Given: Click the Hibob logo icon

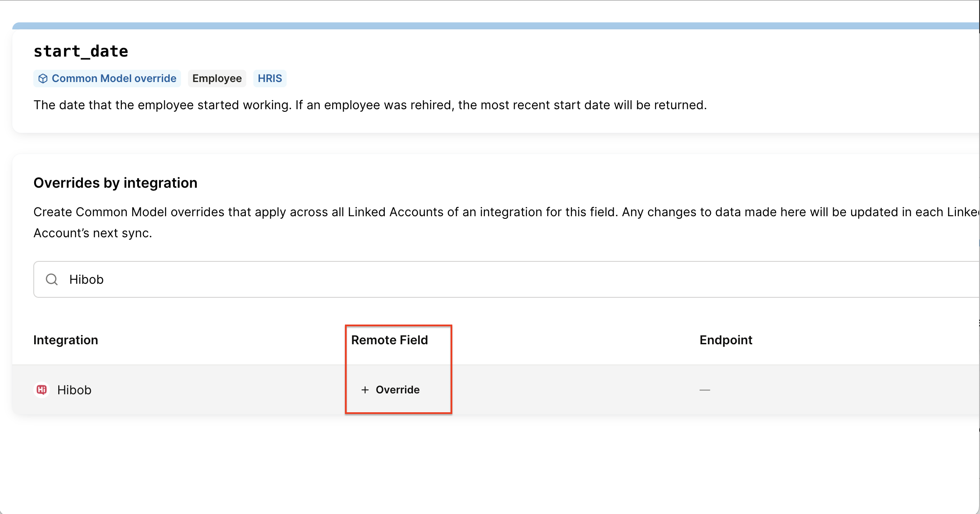Looking at the screenshot, I should (x=42, y=389).
